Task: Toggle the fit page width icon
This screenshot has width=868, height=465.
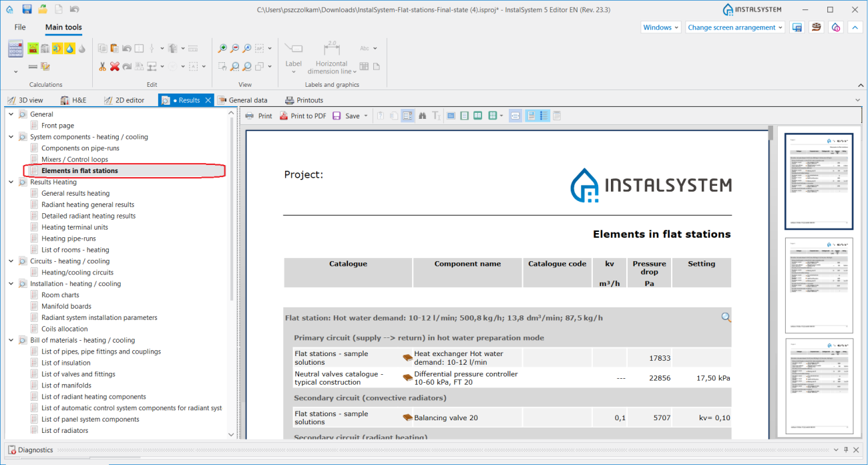Action: tap(515, 116)
